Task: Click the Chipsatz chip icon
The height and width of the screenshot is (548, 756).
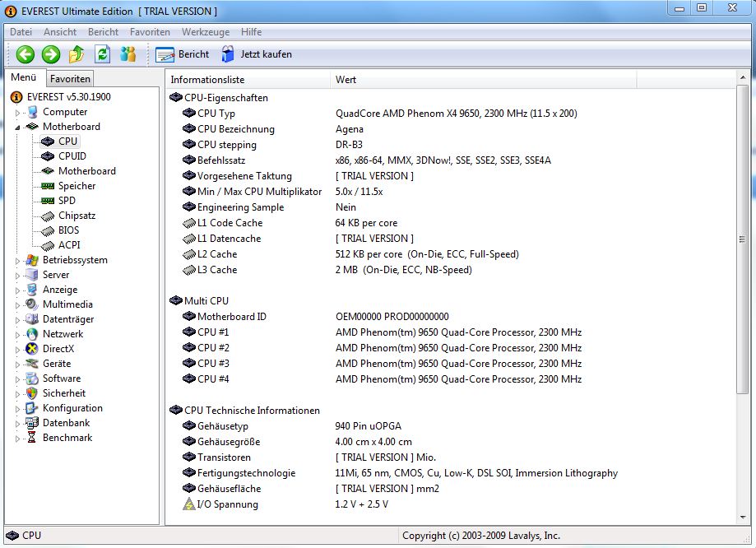Action: pyautogui.click(x=47, y=216)
